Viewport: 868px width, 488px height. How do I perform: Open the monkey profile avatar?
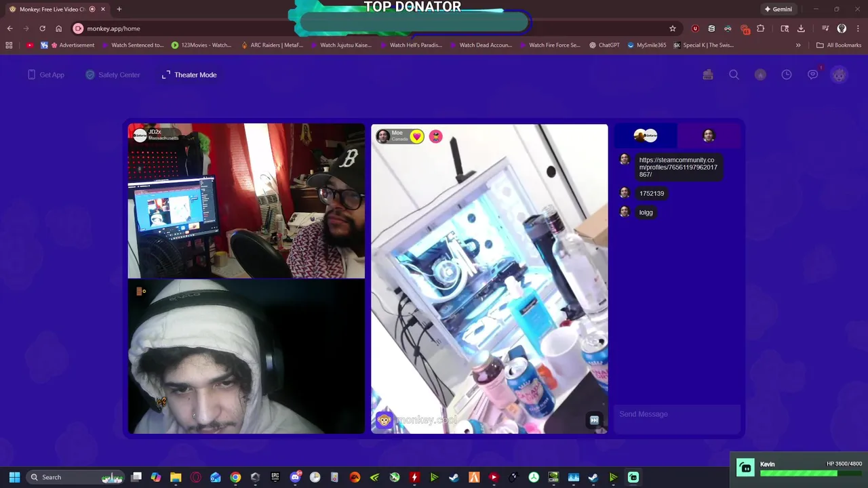(840, 75)
